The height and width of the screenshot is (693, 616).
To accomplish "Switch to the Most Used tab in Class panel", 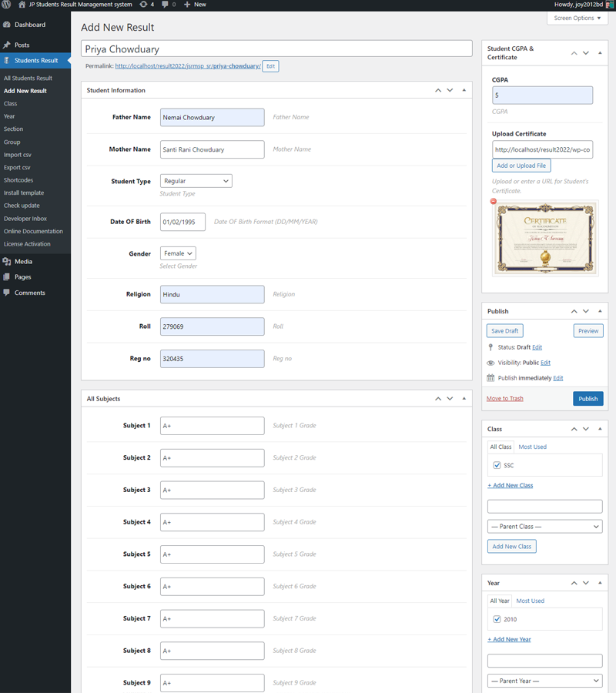I will click(x=531, y=446).
